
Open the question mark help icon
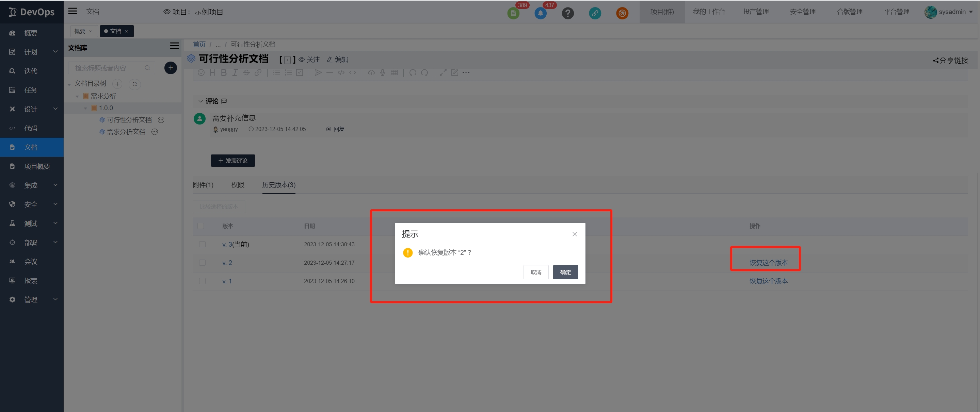[x=567, y=13]
